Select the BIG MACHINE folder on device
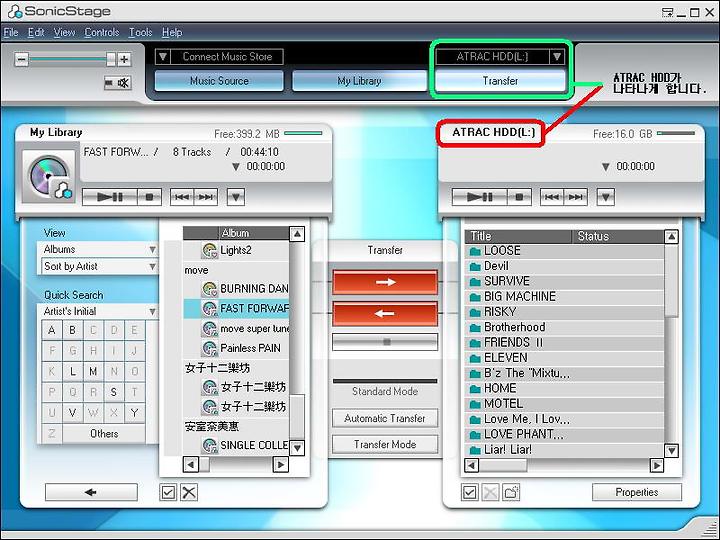 (565, 297)
